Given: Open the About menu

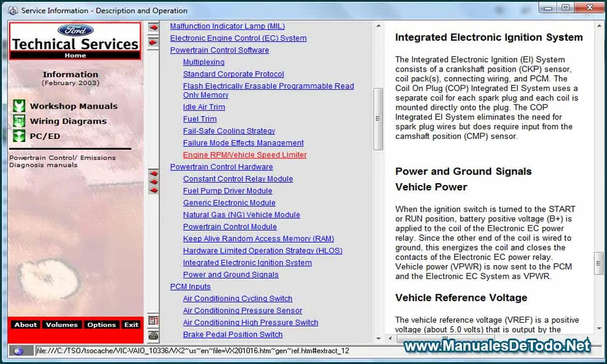Looking at the screenshot, I should pos(25,325).
